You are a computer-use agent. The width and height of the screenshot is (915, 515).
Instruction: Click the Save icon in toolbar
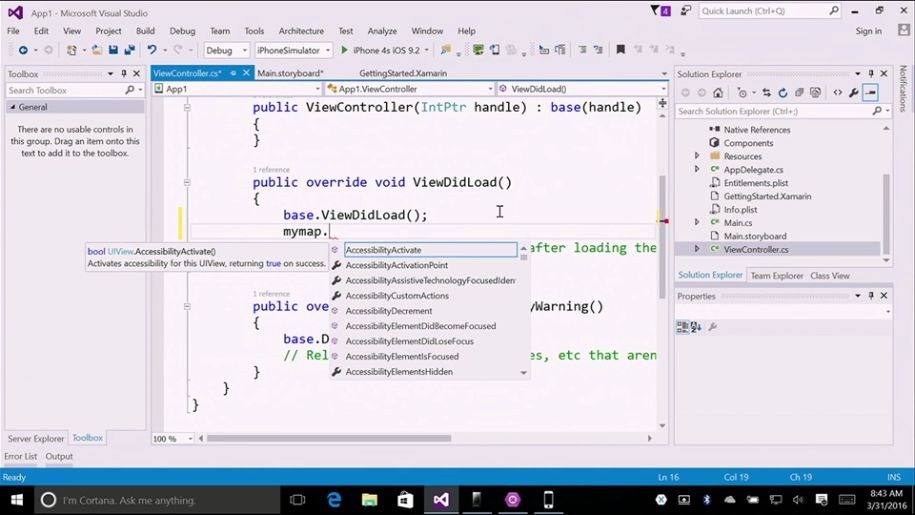(x=113, y=50)
